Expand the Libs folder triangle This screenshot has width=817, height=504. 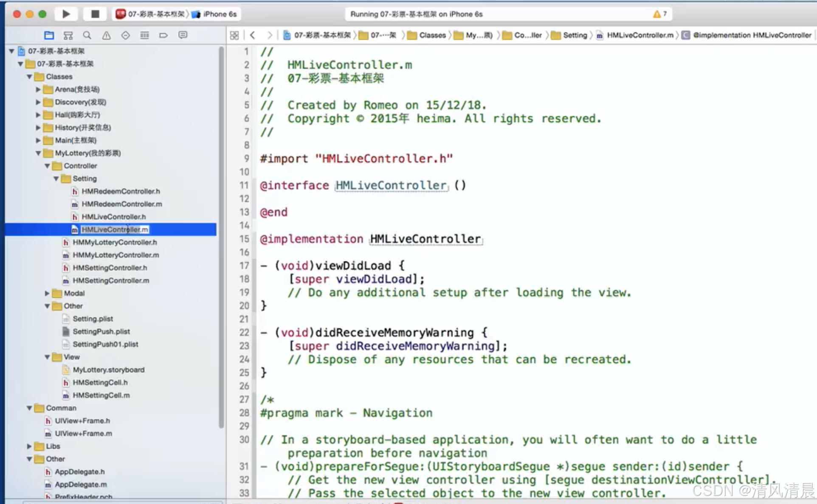29,446
